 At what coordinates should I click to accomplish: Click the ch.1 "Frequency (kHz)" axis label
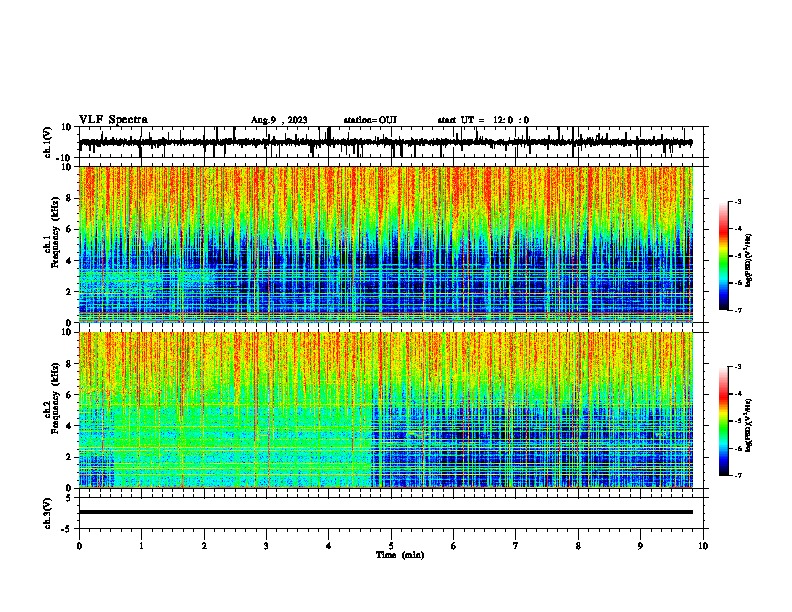tap(55, 232)
